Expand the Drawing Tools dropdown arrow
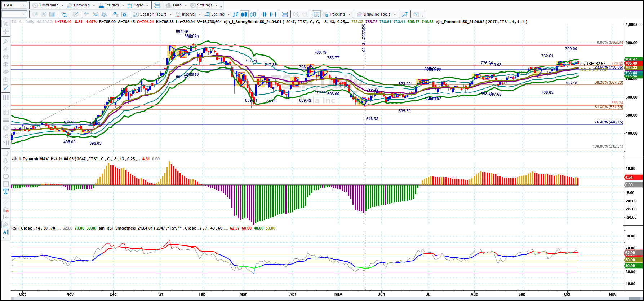Image resolution: width=644 pixels, height=301 pixels. coord(395,14)
